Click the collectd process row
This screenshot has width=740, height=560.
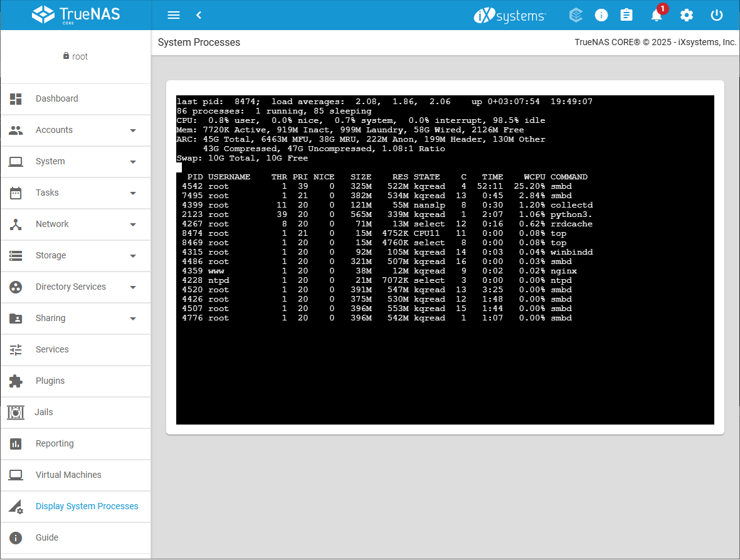(x=387, y=205)
